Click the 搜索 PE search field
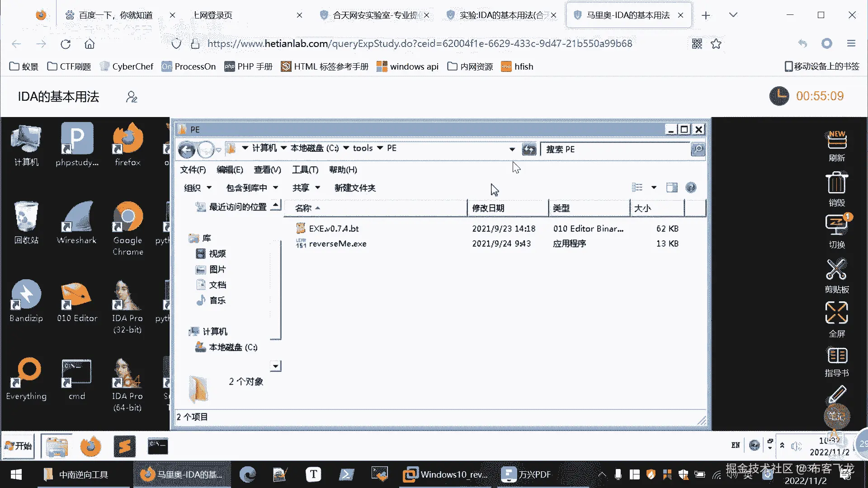 (615, 149)
